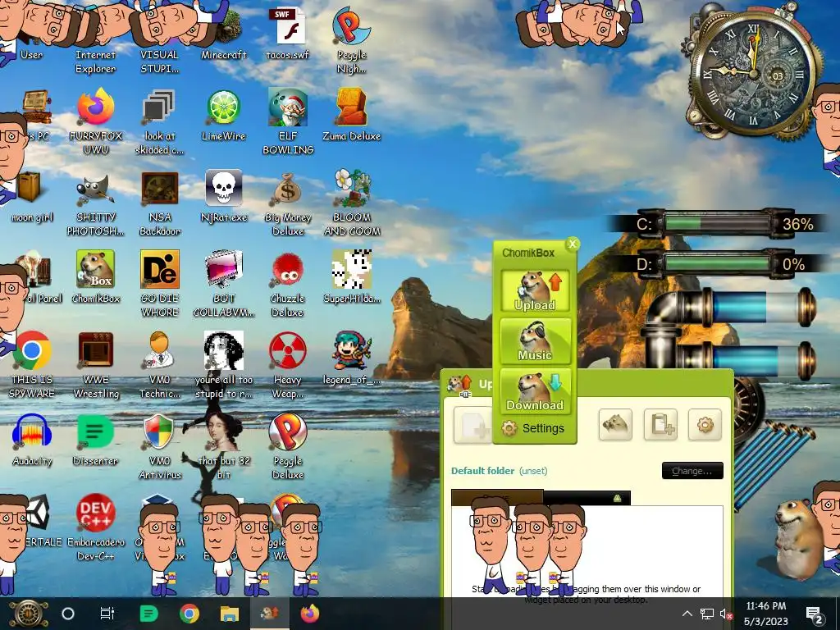Screen dimensions: 840x630
Task: Click the C: drive usage bar gadget
Action: click(718, 223)
